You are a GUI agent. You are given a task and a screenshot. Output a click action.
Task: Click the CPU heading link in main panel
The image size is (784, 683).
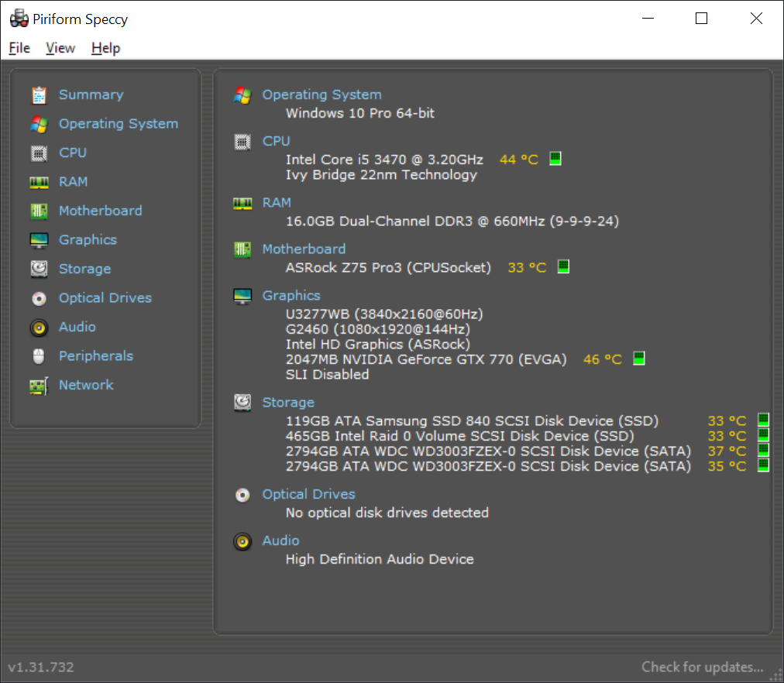point(276,142)
